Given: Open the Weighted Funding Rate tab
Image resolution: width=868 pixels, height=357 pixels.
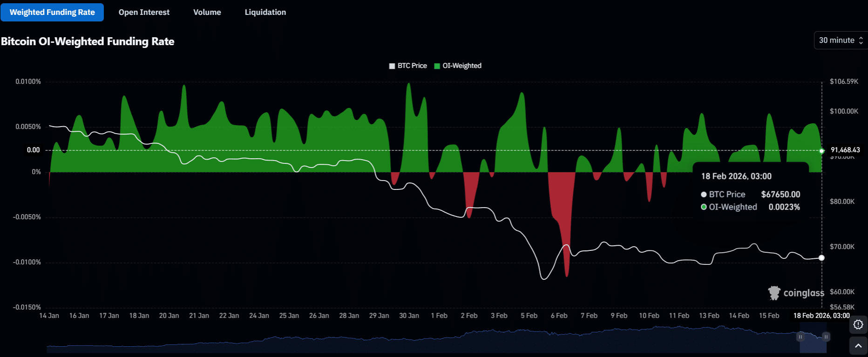Looking at the screenshot, I should pos(52,12).
